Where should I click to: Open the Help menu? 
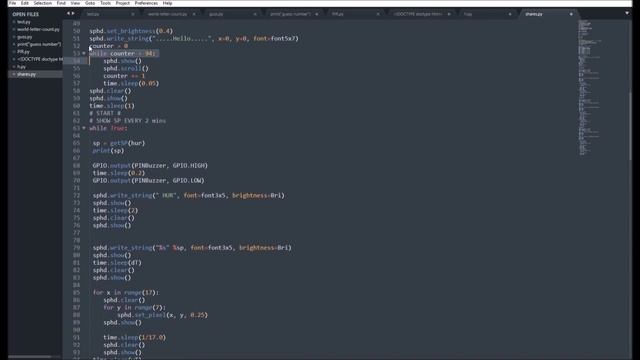tap(167, 3)
